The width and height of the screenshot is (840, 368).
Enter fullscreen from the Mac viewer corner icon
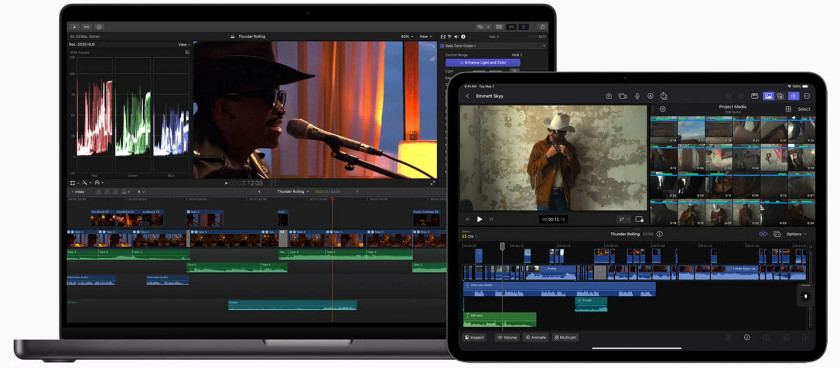tap(433, 183)
